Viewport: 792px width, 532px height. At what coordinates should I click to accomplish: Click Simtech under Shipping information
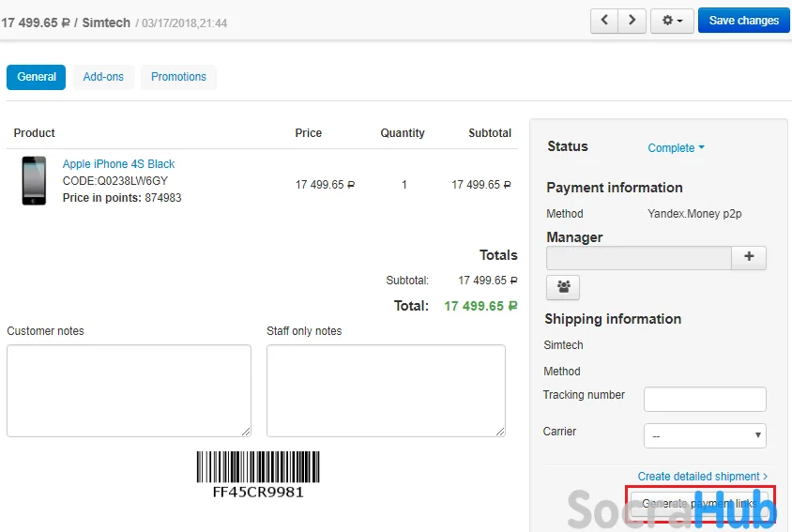(x=563, y=345)
